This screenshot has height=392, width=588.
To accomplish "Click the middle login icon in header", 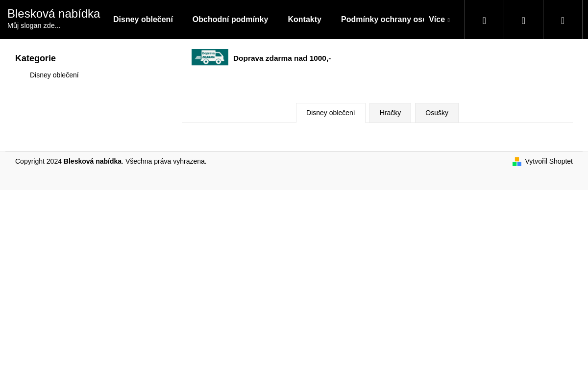I will (523, 20).
